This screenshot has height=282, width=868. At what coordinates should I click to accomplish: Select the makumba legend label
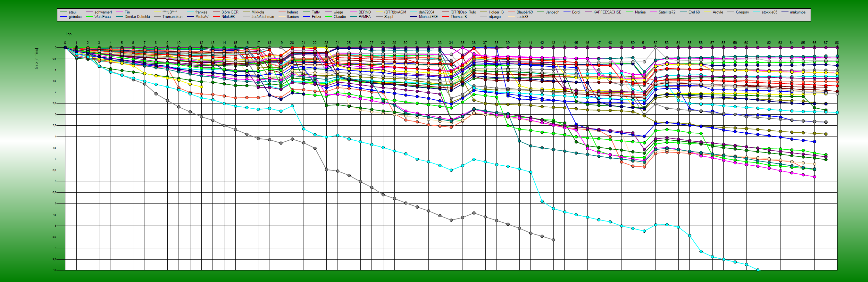tap(797, 12)
